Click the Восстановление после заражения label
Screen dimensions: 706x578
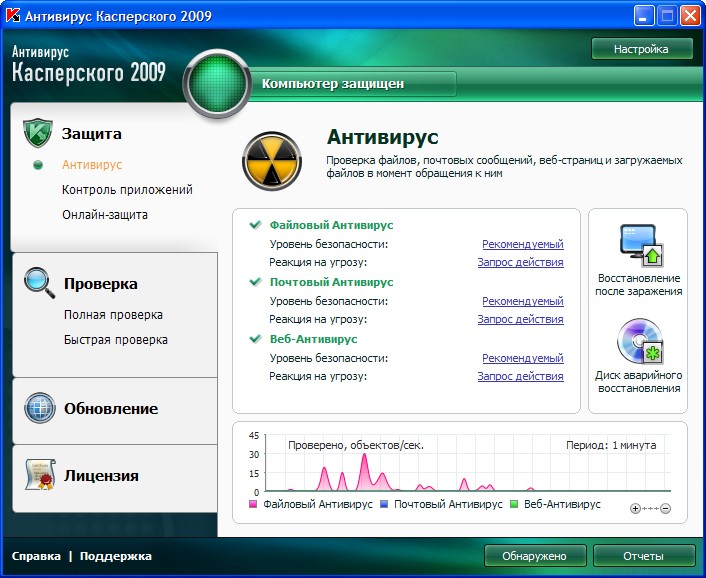pyautogui.click(x=638, y=284)
